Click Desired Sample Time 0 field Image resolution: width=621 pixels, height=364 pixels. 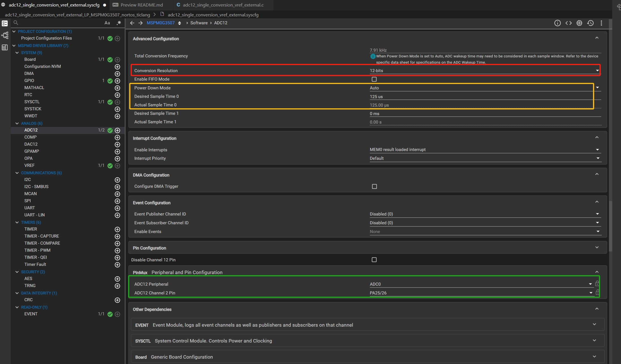(481, 96)
